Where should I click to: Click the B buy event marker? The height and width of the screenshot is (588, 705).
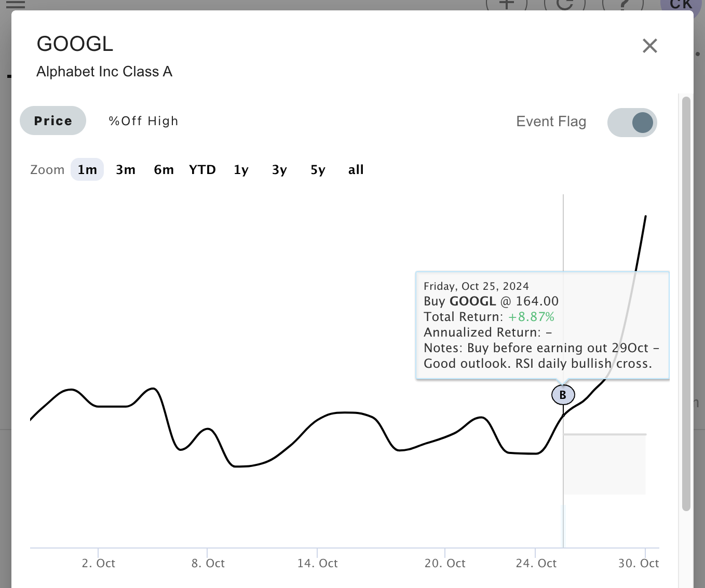[563, 395]
